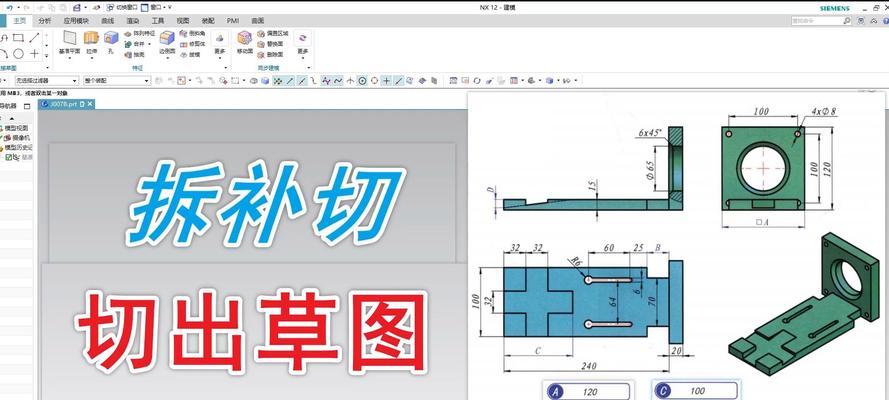Click the command finder magnifier icon

pyautogui.click(x=846, y=20)
